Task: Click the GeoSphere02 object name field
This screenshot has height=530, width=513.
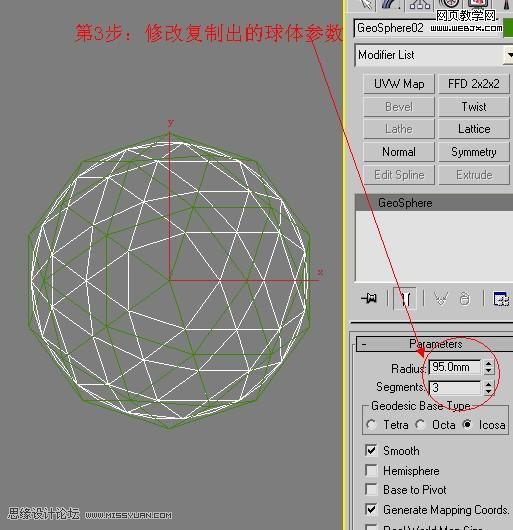Action: click(x=427, y=28)
